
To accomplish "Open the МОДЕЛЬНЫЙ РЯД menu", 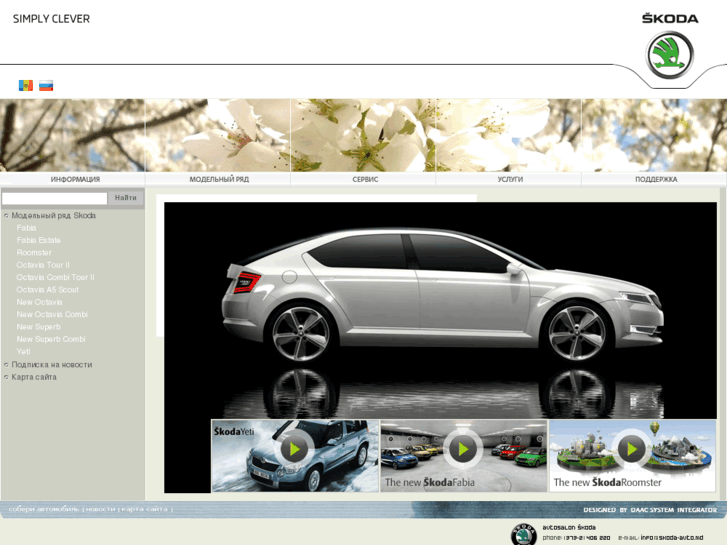I will pyautogui.click(x=219, y=179).
